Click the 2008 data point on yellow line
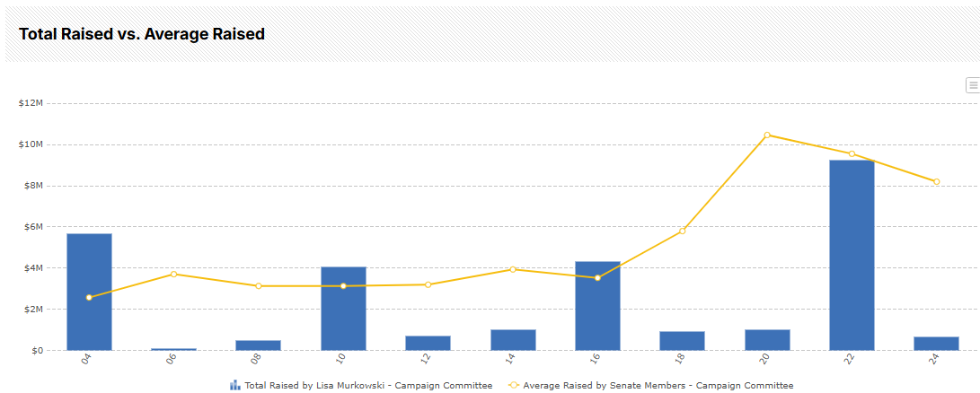This screenshot has height=393, width=980. pos(259,286)
